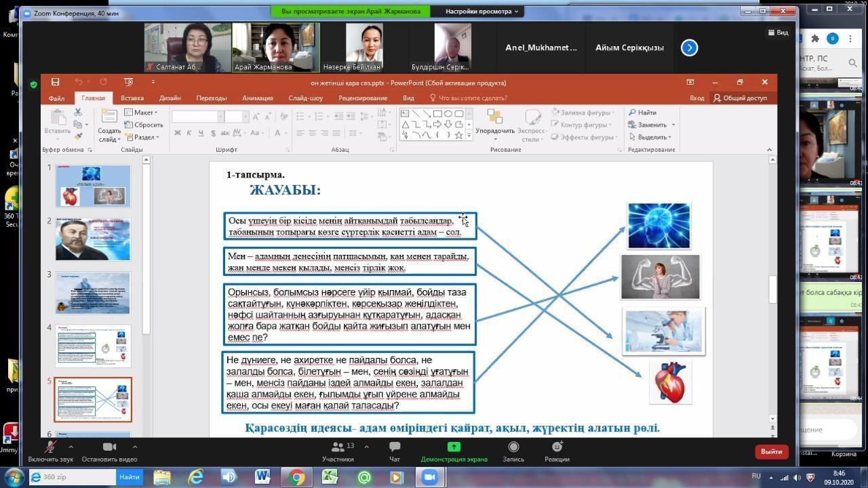Open the Макет layout dropdown

tap(142, 113)
